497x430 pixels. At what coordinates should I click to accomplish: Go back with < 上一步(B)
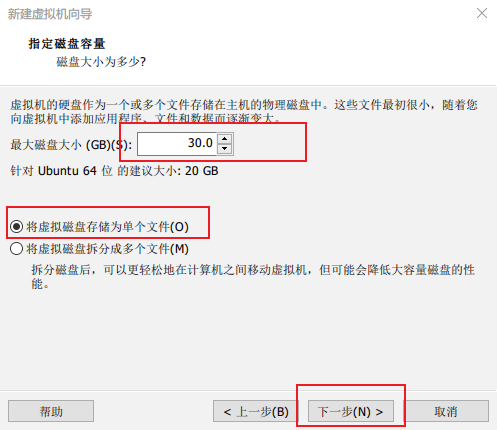tap(256, 411)
